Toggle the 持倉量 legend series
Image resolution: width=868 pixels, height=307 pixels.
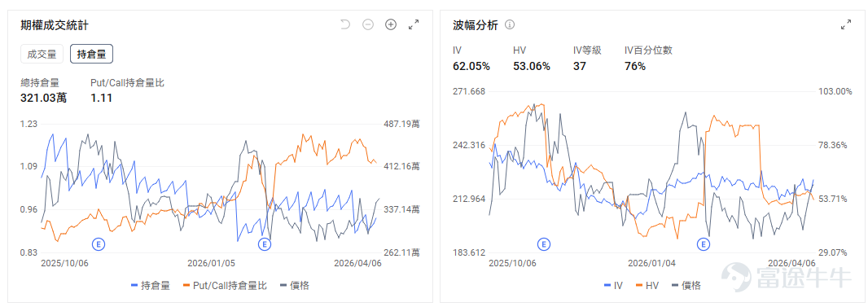coord(150,286)
